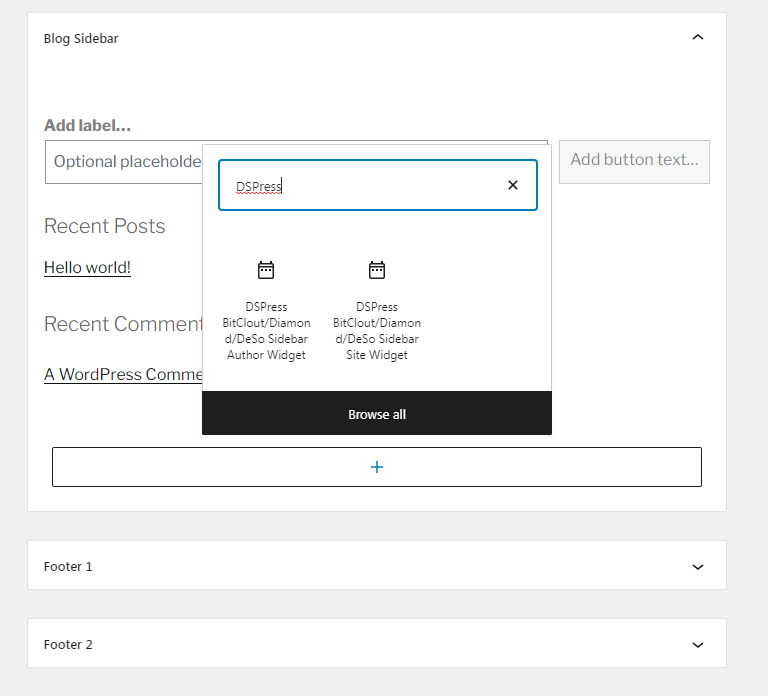Click the plus button to add block

(x=377, y=467)
